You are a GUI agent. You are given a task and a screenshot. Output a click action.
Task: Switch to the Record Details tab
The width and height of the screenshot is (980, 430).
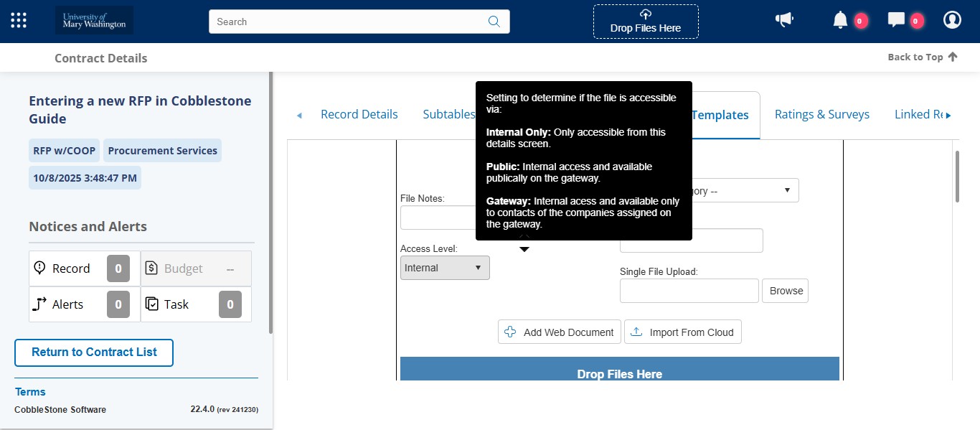(359, 114)
